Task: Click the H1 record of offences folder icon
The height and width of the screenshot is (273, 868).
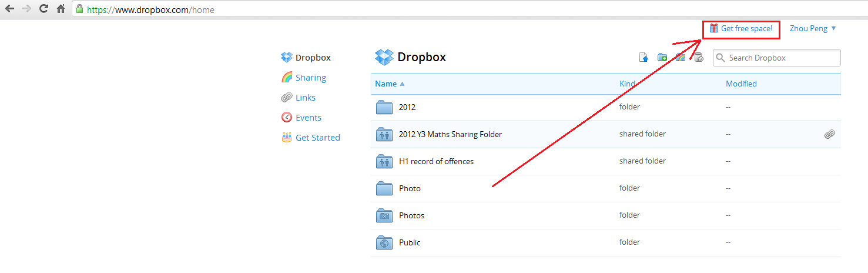Action: 384,161
